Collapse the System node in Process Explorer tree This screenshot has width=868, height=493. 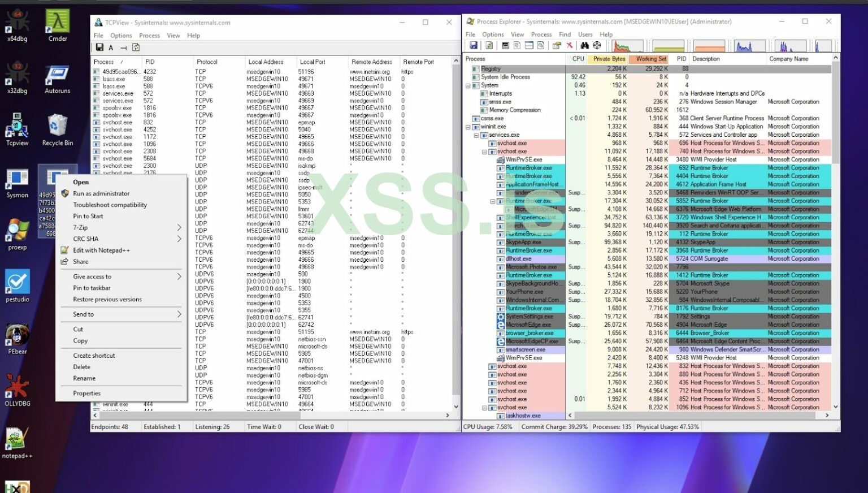468,85
